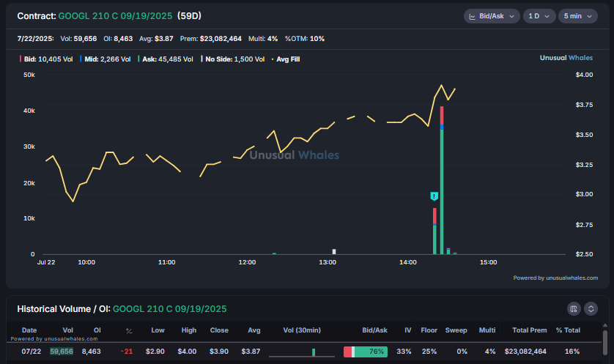This screenshot has width=614, height=364.
Task: Sort the table by the Avg column
Action: 254,330
